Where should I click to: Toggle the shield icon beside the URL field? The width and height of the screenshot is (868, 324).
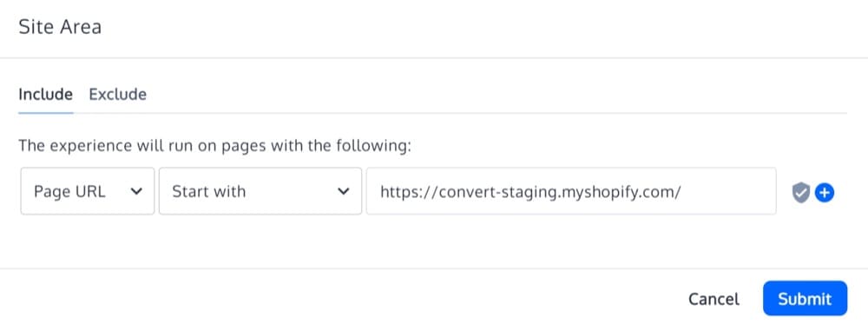pyautogui.click(x=801, y=193)
